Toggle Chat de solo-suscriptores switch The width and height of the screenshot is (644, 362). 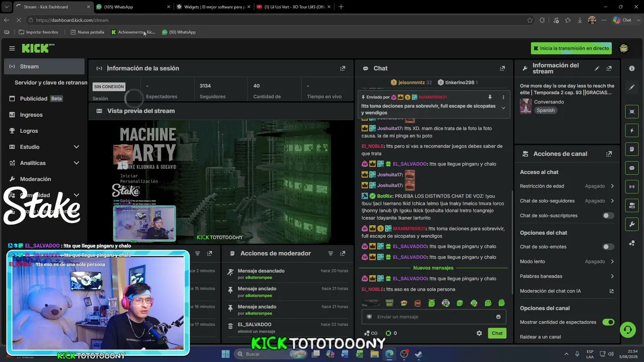(608, 216)
